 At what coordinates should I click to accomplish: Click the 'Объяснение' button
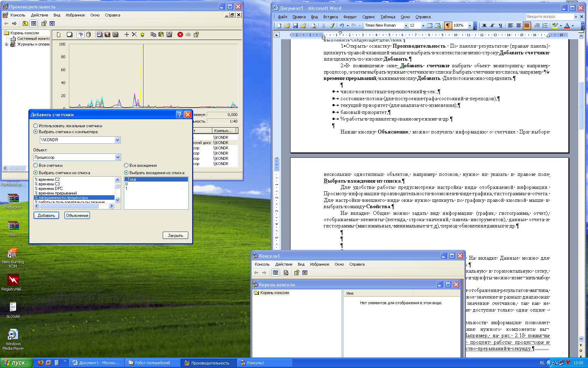click(77, 216)
